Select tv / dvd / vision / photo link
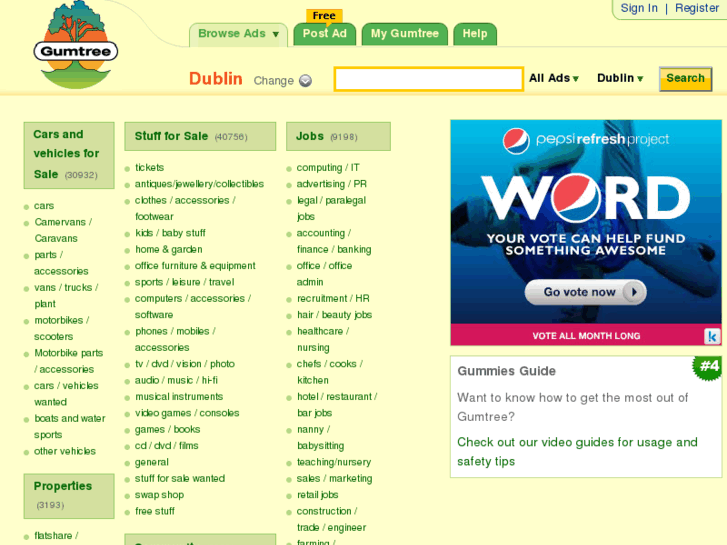Screen dimensions: 727x545 point(185,364)
